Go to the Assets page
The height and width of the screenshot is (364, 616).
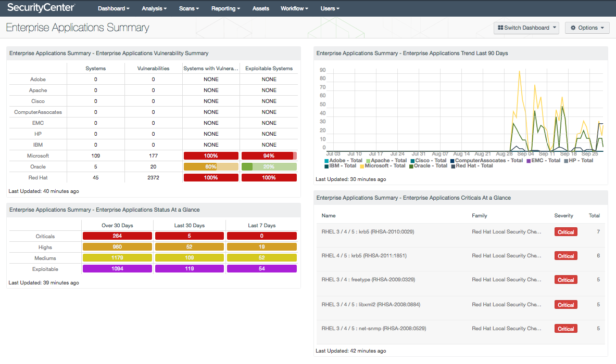[260, 8]
